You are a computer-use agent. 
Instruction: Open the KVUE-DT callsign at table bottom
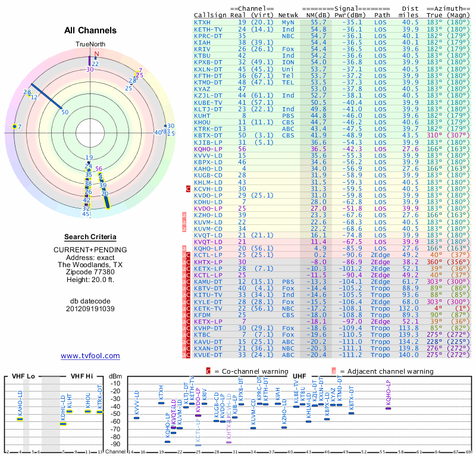tap(208, 355)
